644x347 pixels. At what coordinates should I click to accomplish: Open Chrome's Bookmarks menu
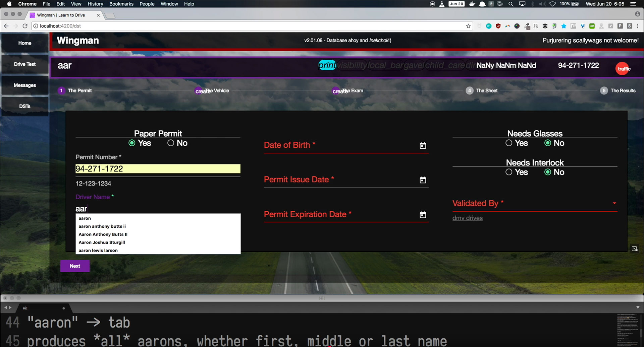121,4
